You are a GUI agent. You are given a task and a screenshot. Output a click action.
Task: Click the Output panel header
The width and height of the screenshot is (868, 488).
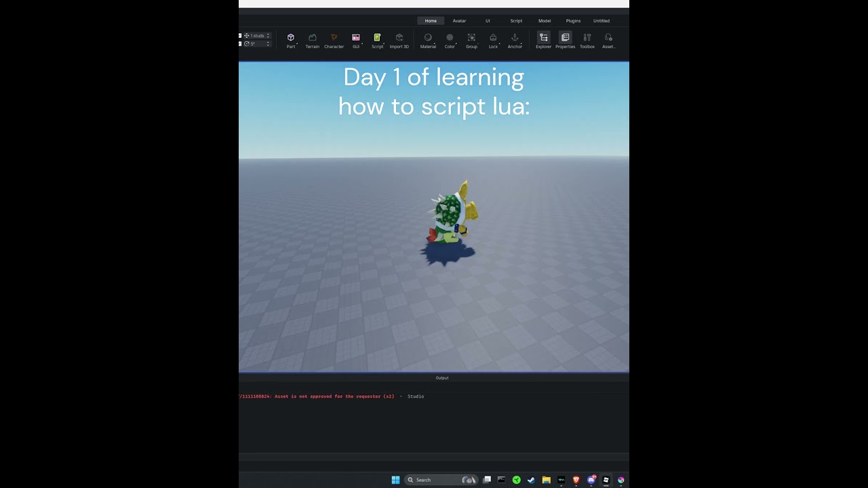point(441,378)
